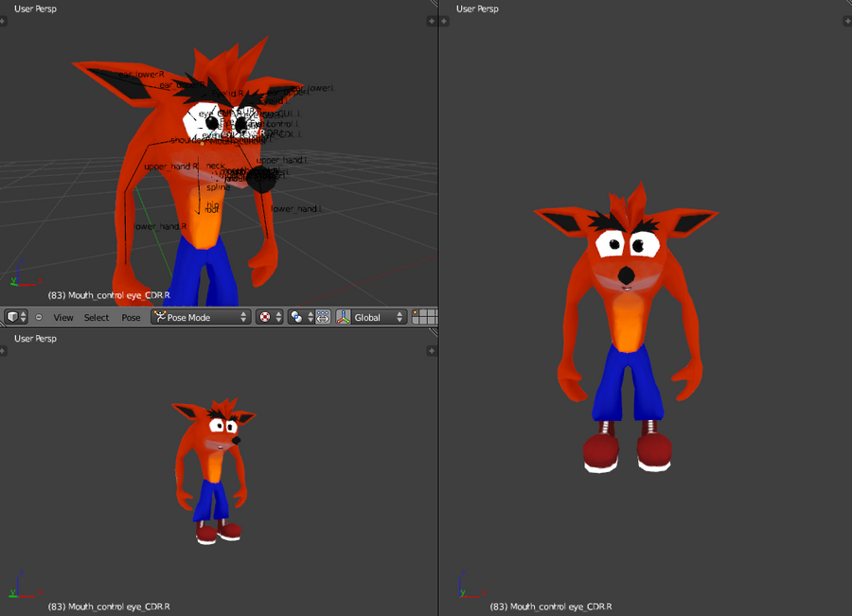The width and height of the screenshot is (852, 616).
Task: Open the Select menu
Action: tap(97, 317)
